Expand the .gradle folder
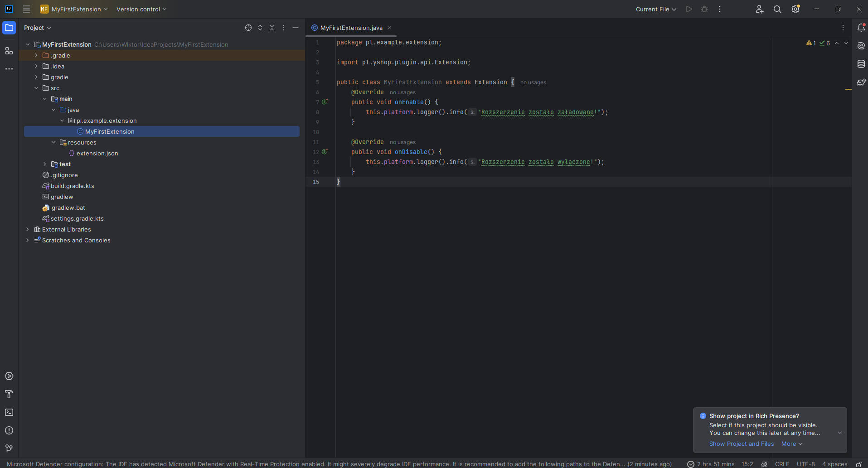Viewport: 868px width, 468px height. click(x=36, y=55)
